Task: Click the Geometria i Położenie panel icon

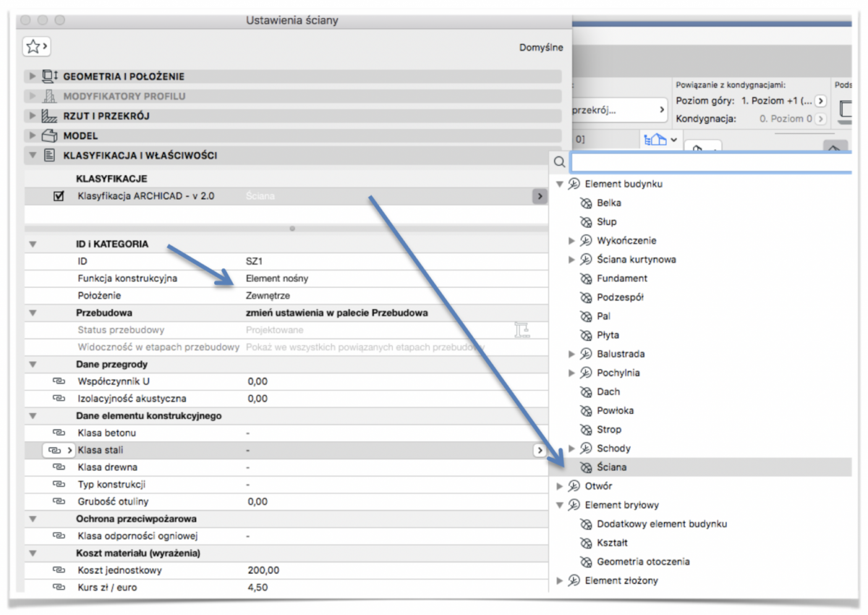Action: click(49, 77)
